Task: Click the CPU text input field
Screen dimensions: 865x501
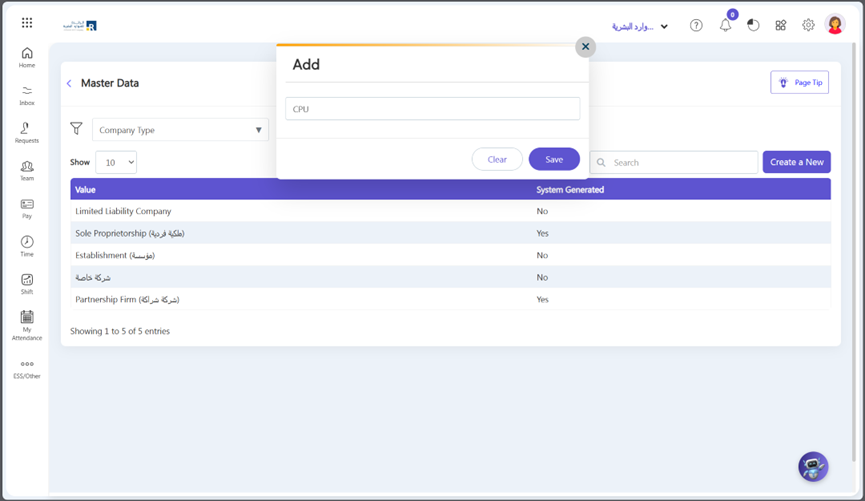Action: click(x=432, y=109)
